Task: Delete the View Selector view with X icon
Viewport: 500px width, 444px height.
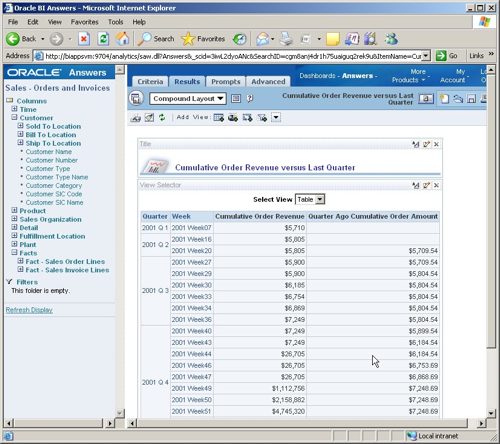Action: (436, 185)
